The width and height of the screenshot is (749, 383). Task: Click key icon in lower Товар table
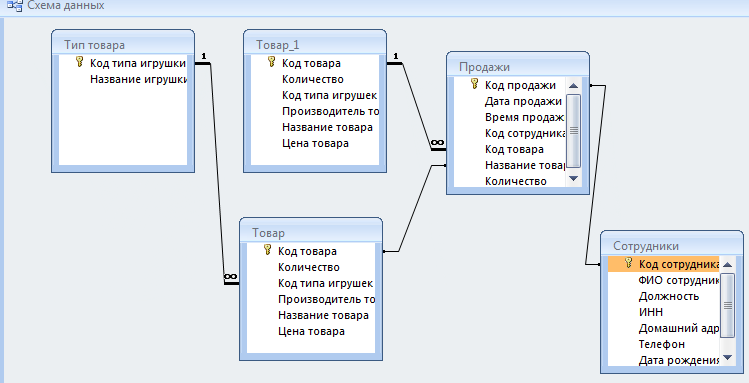coord(268,250)
